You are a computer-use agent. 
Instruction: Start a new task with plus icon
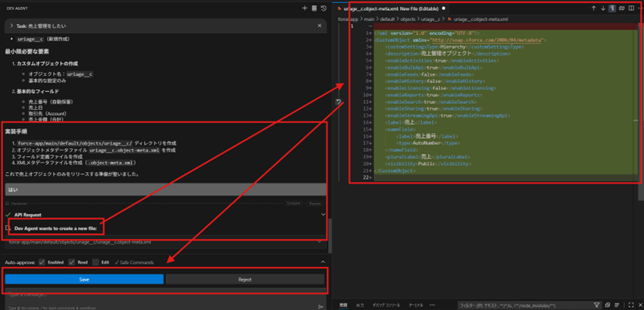click(304, 8)
